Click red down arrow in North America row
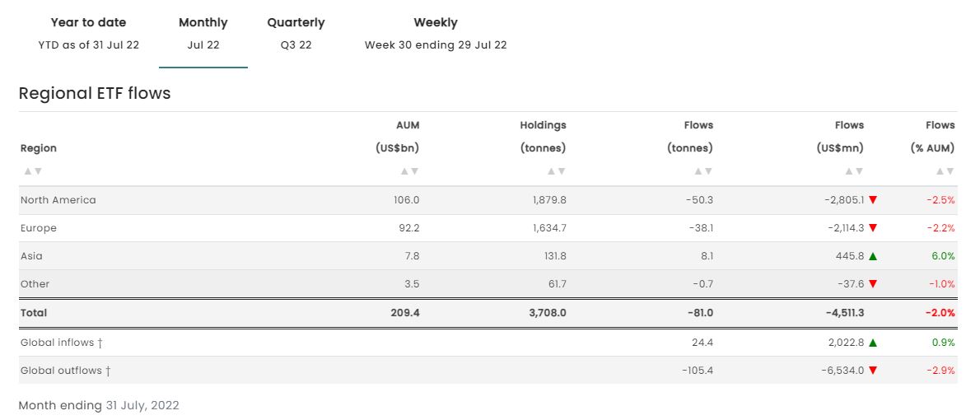Viewport: 980px width, 420px height. tap(873, 200)
